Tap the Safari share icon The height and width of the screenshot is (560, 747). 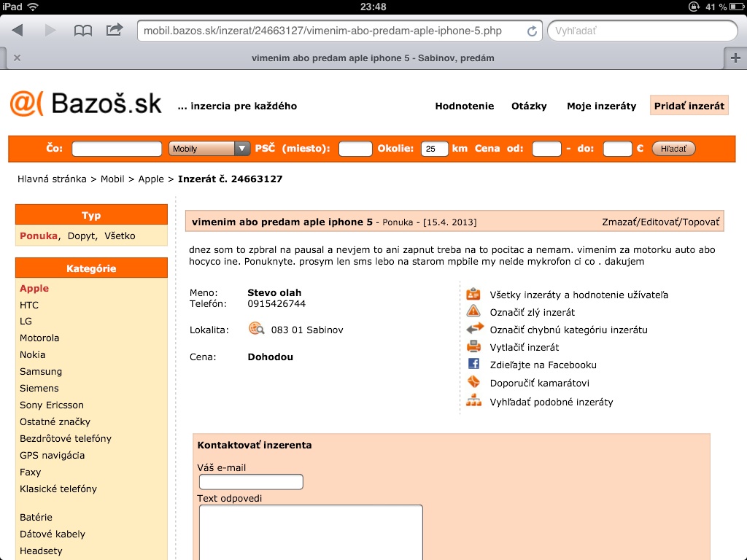pyautogui.click(x=115, y=31)
